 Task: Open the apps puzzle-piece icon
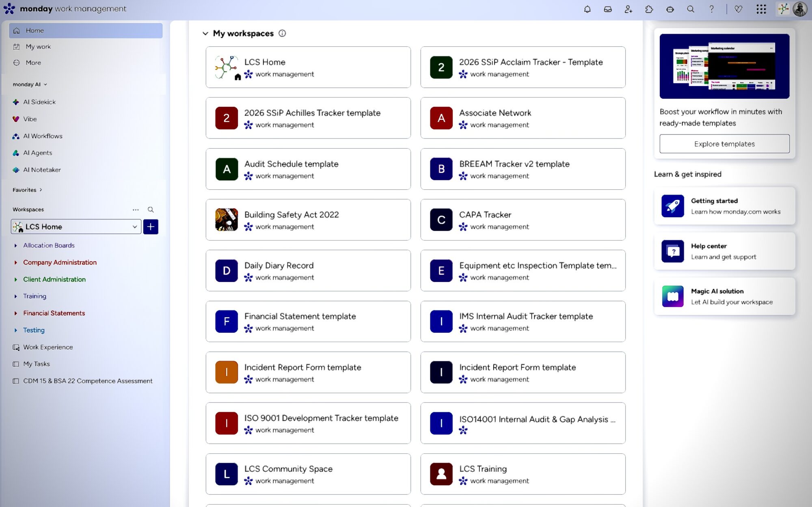pyautogui.click(x=649, y=9)
